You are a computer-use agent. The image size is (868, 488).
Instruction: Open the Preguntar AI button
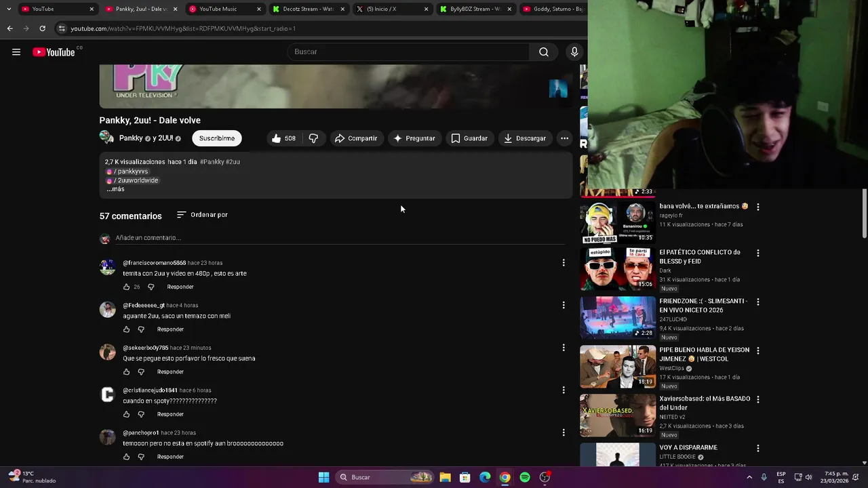[414, 138]
